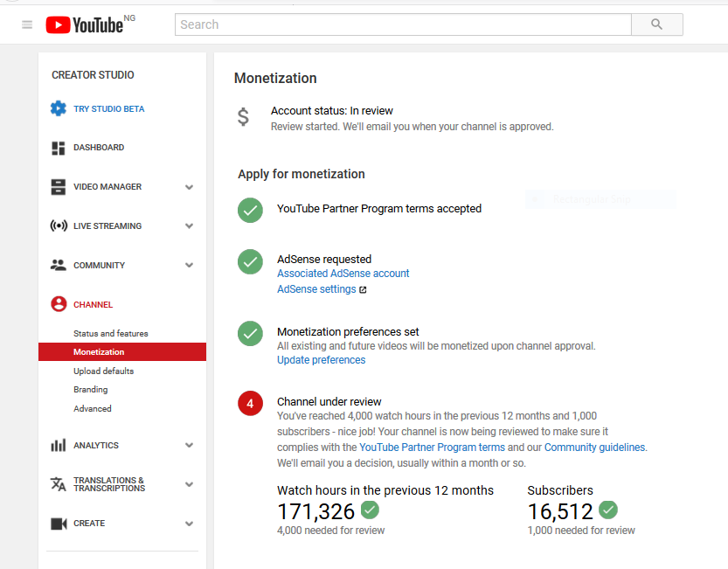This screenshot has width=728, height=569.
Task: Click the search magnifier button
Action: pos(656,24)
